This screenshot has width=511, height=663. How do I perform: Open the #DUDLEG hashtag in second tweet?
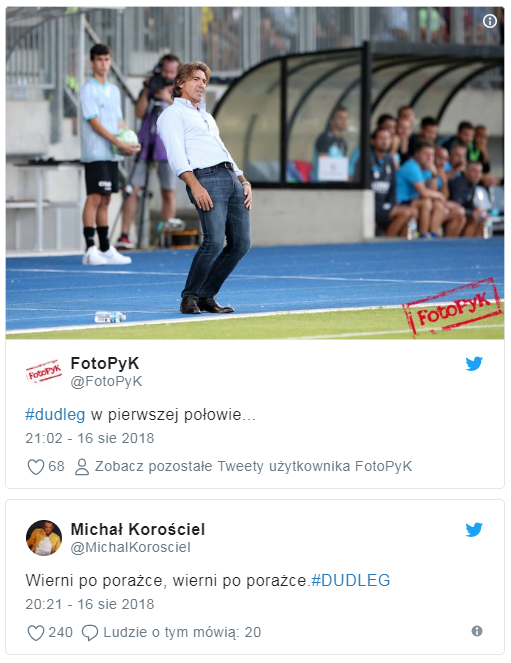(350, 580)
